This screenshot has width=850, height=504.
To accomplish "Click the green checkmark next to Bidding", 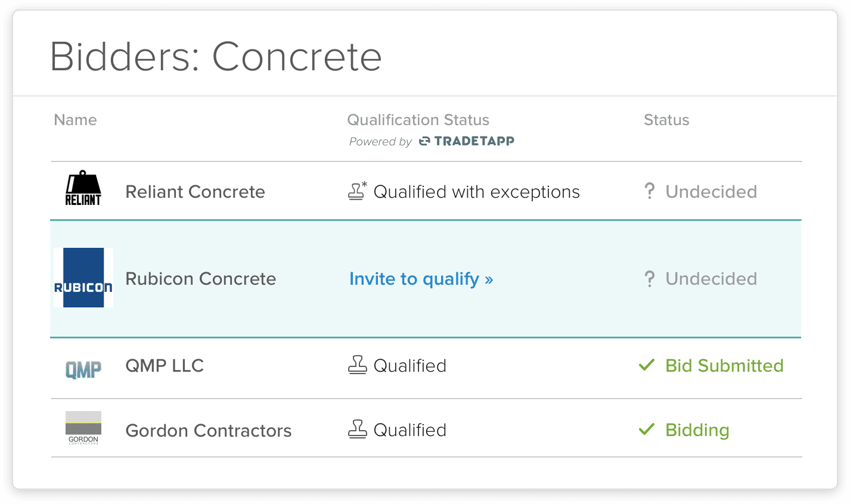I will pos(647,429).
